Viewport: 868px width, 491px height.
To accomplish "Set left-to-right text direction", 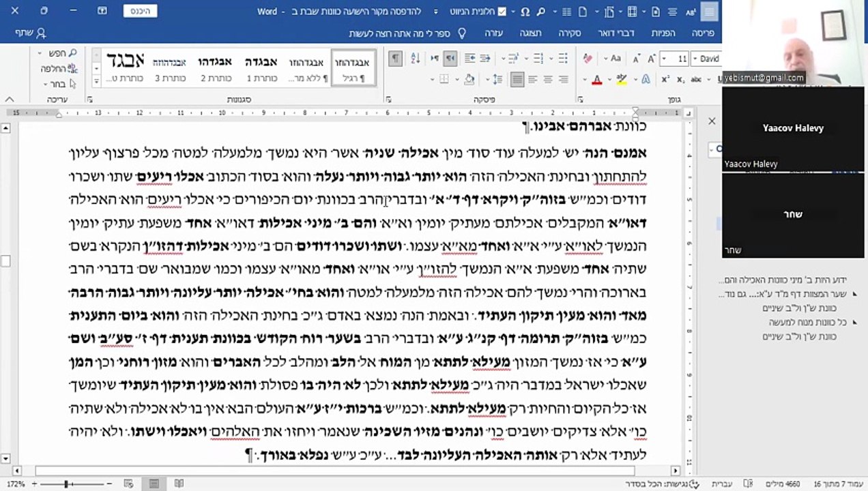I will [x=434, y=59].
